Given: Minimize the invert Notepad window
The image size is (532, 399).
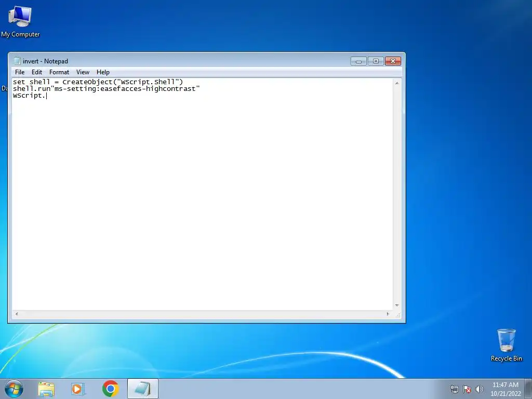Looking at the screenshot, I should click(358, 61).
